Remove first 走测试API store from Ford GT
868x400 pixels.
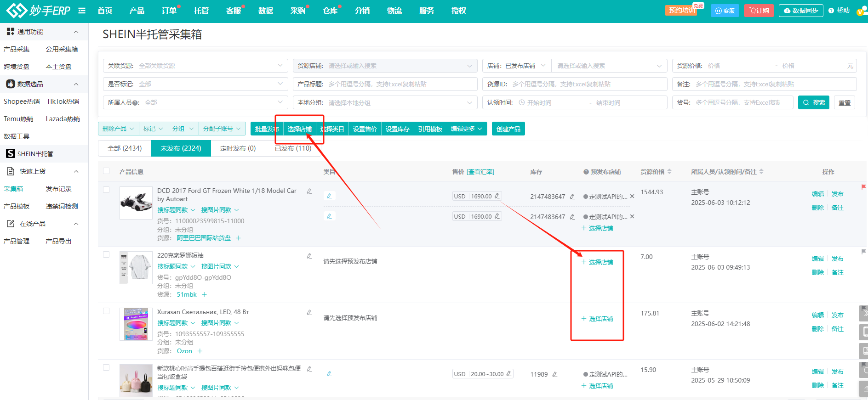pos(632,197)
